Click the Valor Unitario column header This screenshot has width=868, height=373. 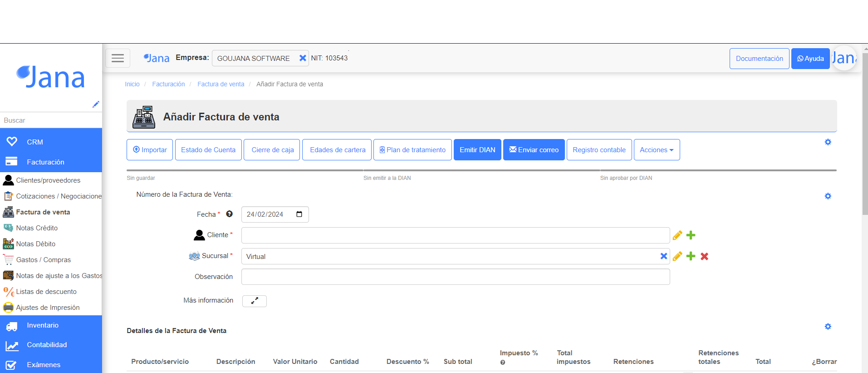295,362
